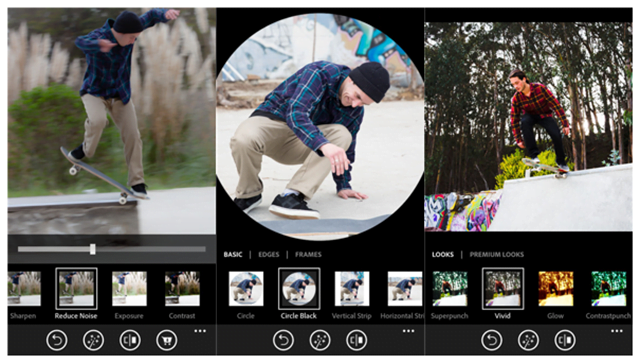Select the Exposure adjustment thumbnail
640x363 pixels.
[129, 289]
